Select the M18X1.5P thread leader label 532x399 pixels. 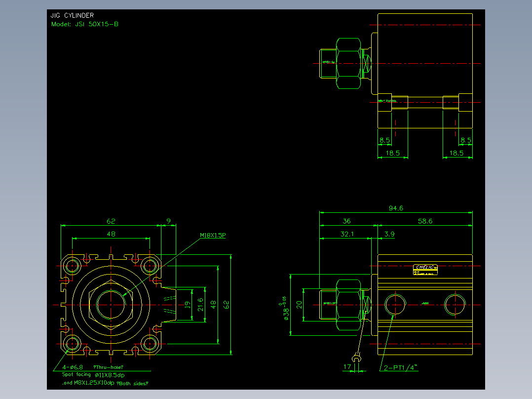[x=213, y=235]
